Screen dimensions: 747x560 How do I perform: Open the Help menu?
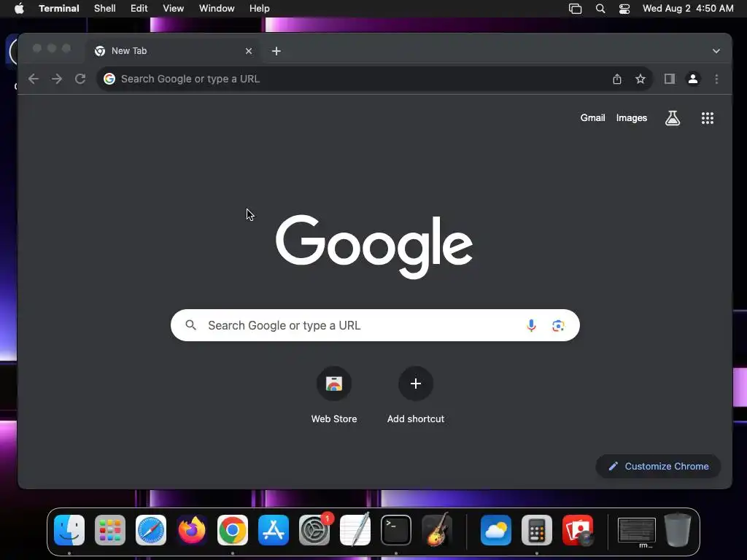pyautogui.click(x=260, y=9)
